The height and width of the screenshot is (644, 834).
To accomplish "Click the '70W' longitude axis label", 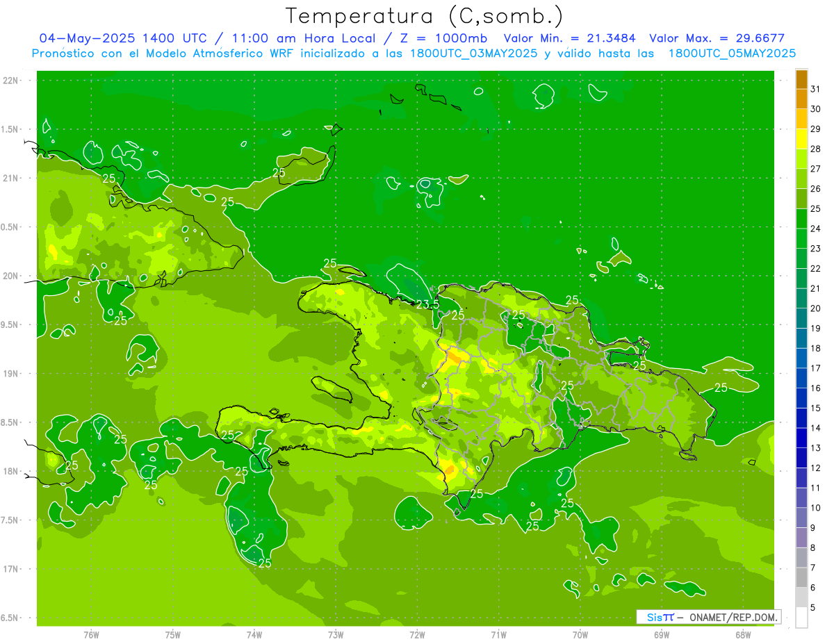I will [x=580, y=635].
